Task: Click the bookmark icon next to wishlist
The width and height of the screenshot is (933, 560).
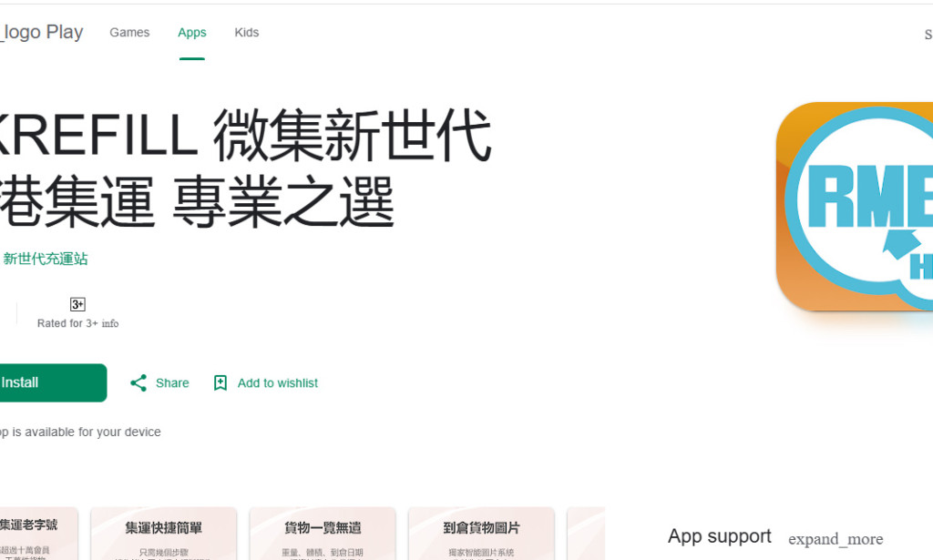Action: pos(220,382)
